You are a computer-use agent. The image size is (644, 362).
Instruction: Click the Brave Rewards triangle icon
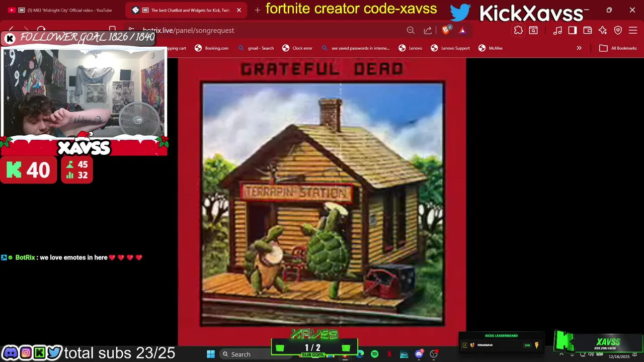(x=462, y=30)
